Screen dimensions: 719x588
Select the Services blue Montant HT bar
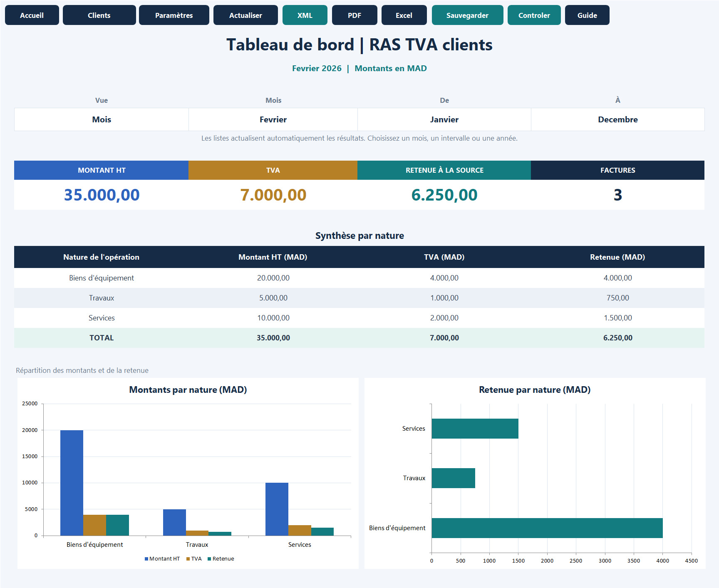(x=277, y=509)
